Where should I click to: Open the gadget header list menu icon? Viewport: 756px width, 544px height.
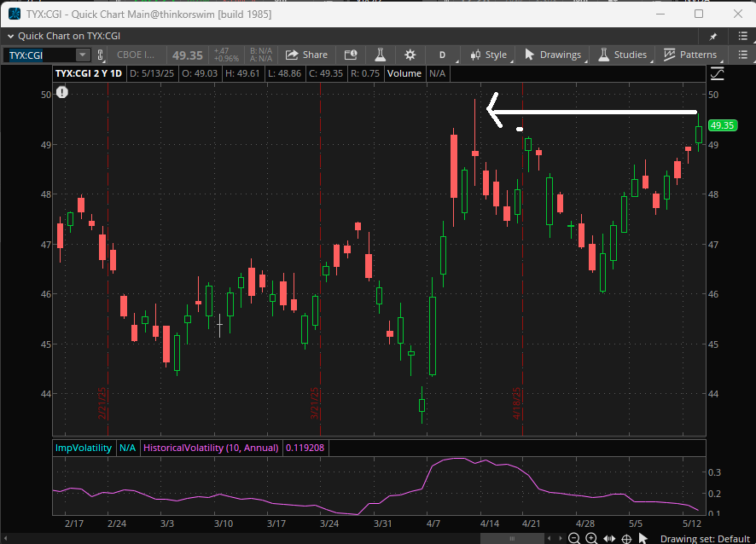(x=743, y=36)
